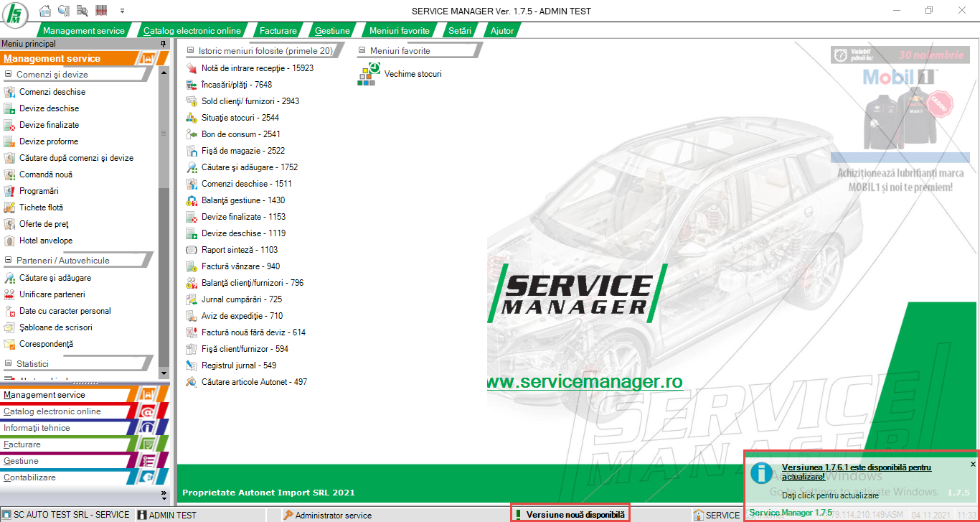The height and width of the screenshot is (522, 980).
Task: Open the Gestiune top menu tab
Action: tap(332, 31)
